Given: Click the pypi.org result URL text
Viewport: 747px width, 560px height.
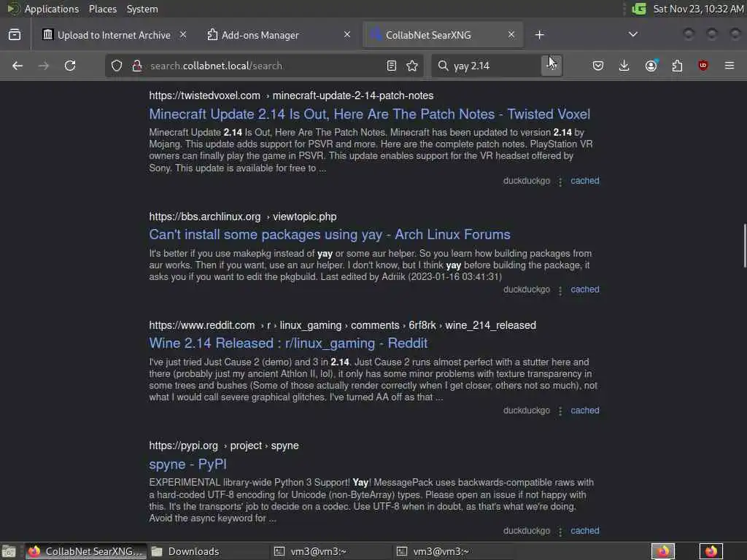Looking at the screenshot, I should [x=224, y=446].
